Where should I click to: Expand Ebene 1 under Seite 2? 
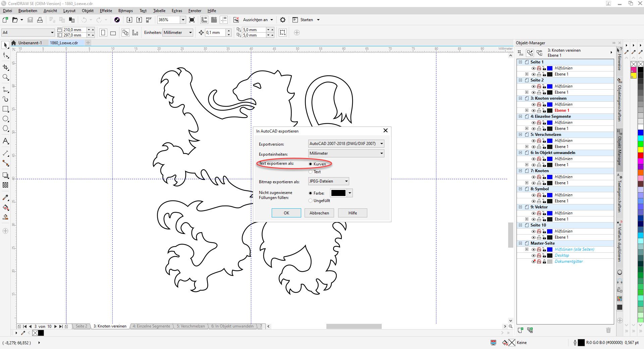tap(527, 92)
